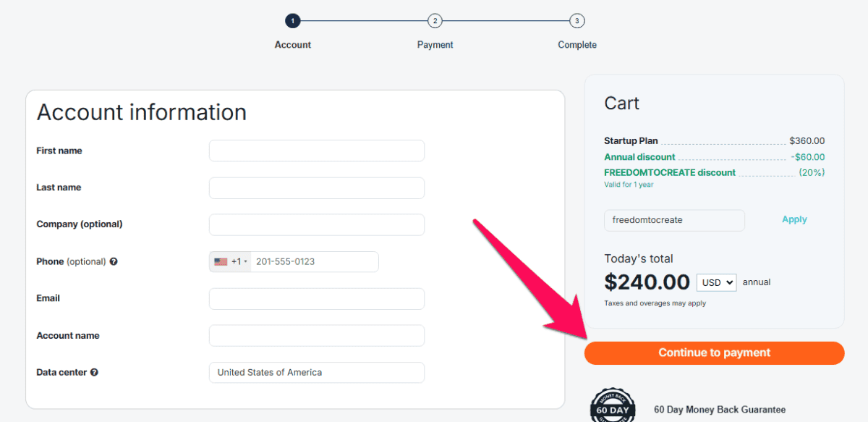
Task: Click the Account name input field
Action: pos(316,335)
